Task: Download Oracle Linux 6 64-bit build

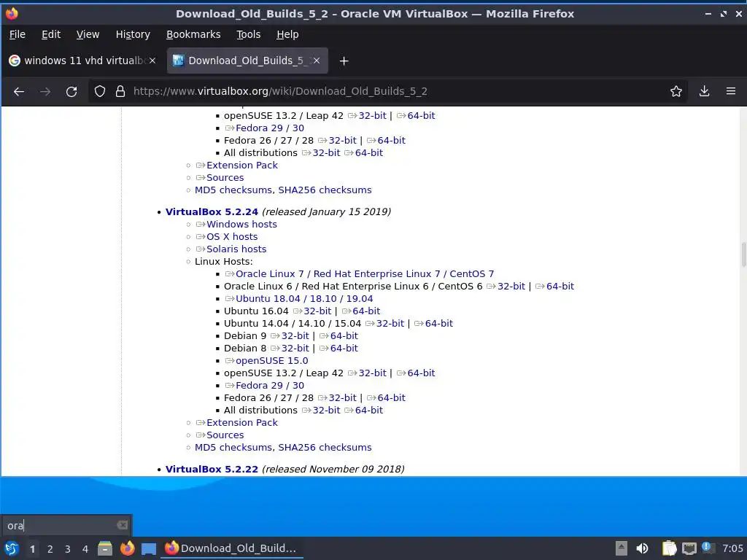Action: click(x=560, y=286)
